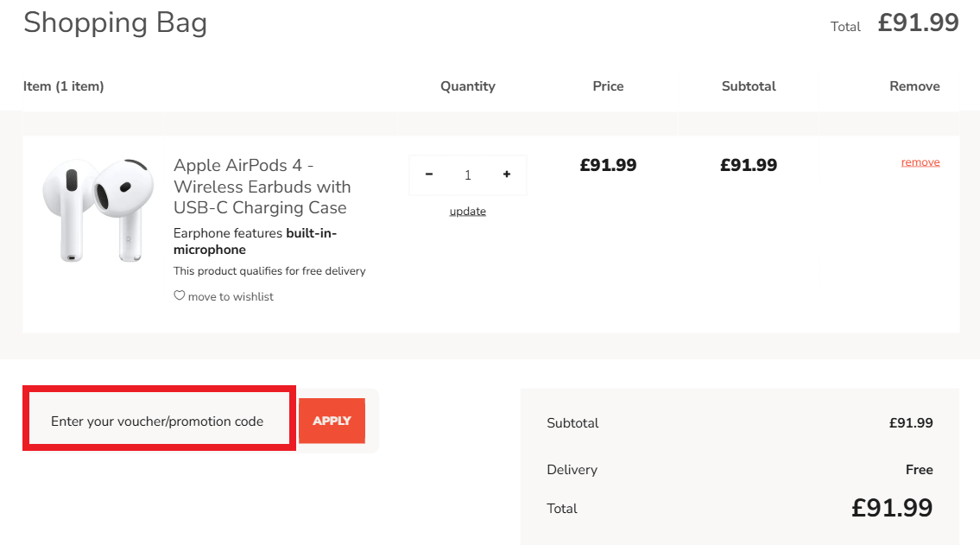The width and height of the screenshot is (980, 545).
Task: Click the 'move to wishlist' text link
Action: (x=231, y=296)
